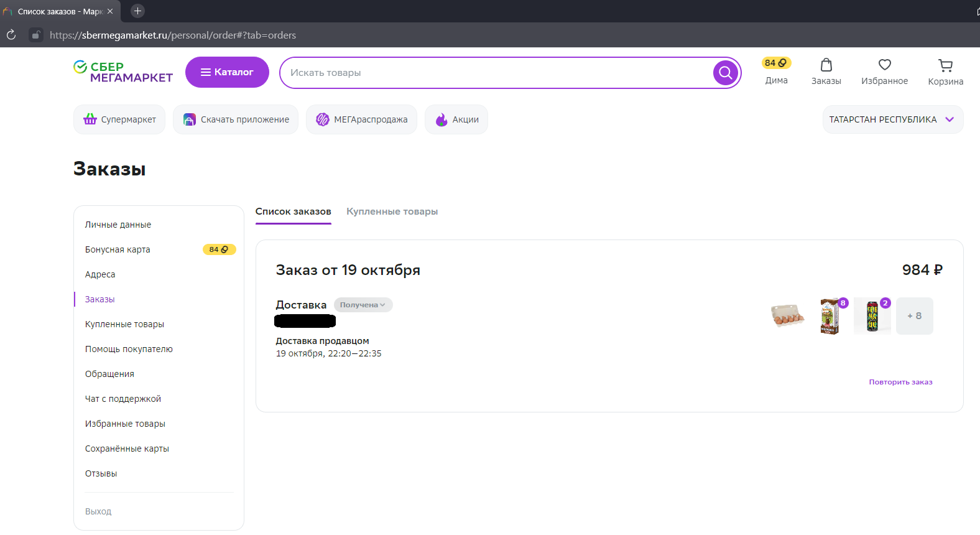Click the energy drink can thumbnail
Screen dimensions: 980x535
point(872,316)
